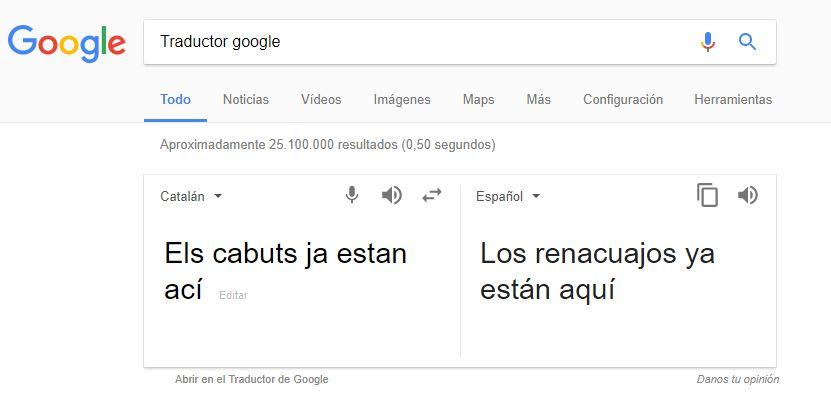This screenshot has height=408, width=831.
Task: Go to the Maps tab
Action: [478, 100]
